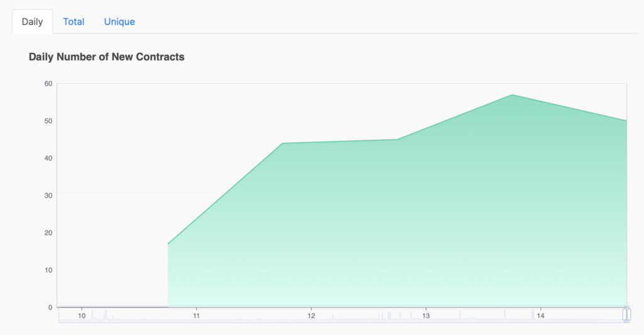Image resolution: width=644 pixels, height=335 pixels.
Task: Click the chart's first data point near 17
Action: pyautogui.click(x=168, y=244)
